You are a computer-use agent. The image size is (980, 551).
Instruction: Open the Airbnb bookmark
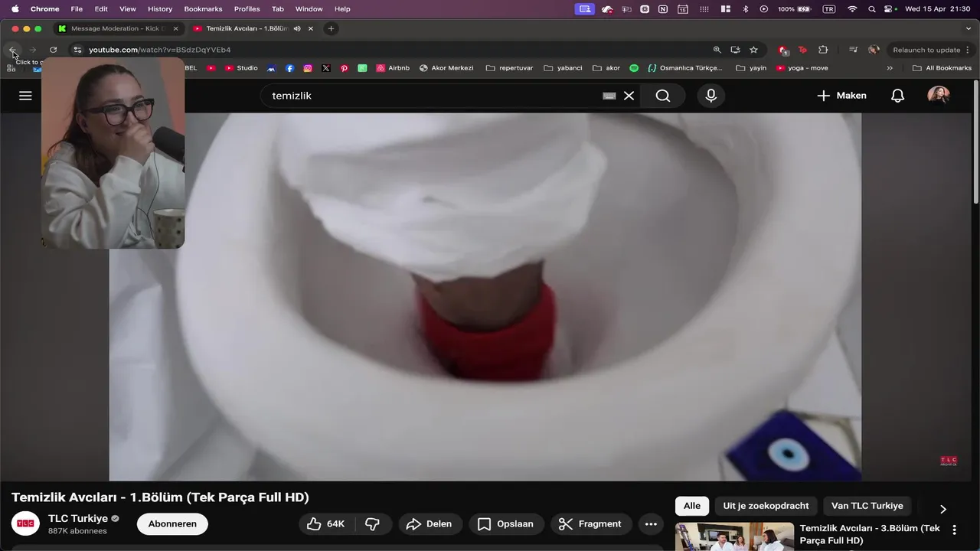click(393, 68)
